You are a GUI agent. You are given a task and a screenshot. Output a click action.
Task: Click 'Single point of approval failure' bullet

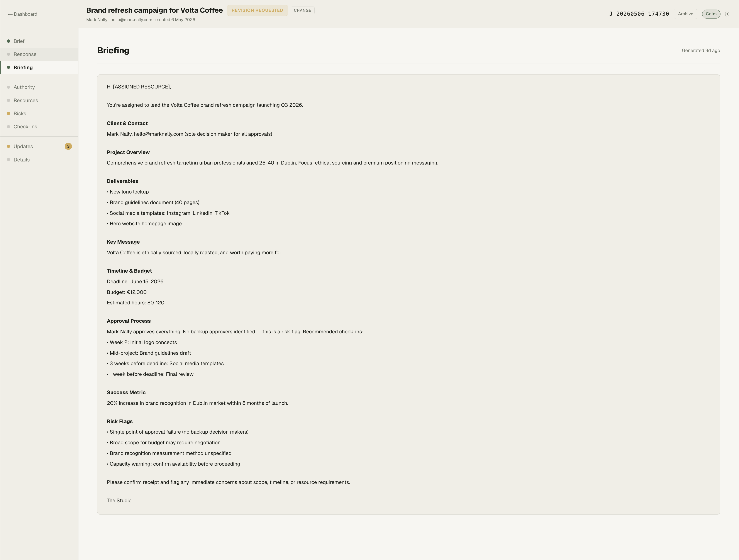coord(178,432)
